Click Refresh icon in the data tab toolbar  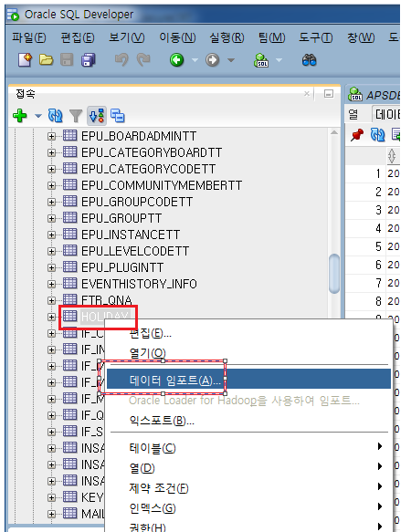pyautogui.click(x=377, y=135)
